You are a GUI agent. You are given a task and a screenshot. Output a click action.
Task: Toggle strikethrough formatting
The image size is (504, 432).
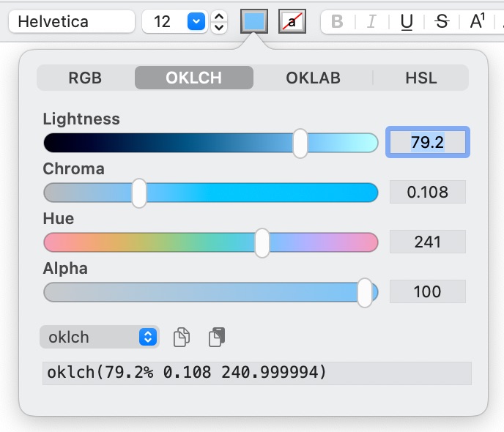(442, 22)
